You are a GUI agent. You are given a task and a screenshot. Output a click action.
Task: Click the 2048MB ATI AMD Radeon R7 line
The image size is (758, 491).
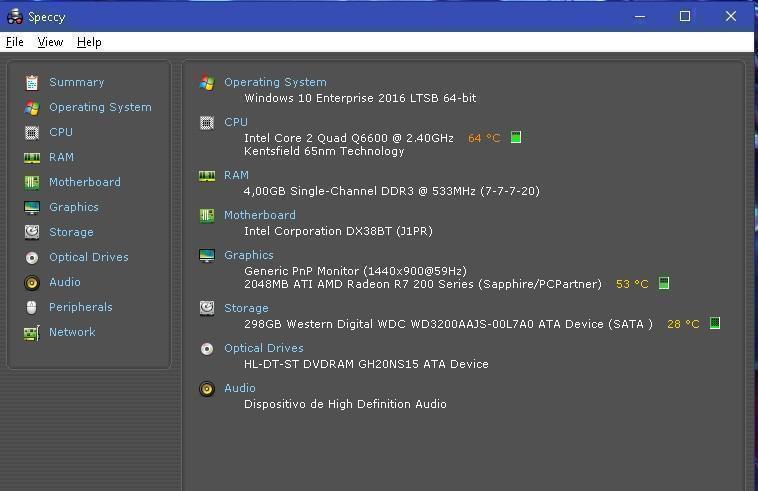423,284
